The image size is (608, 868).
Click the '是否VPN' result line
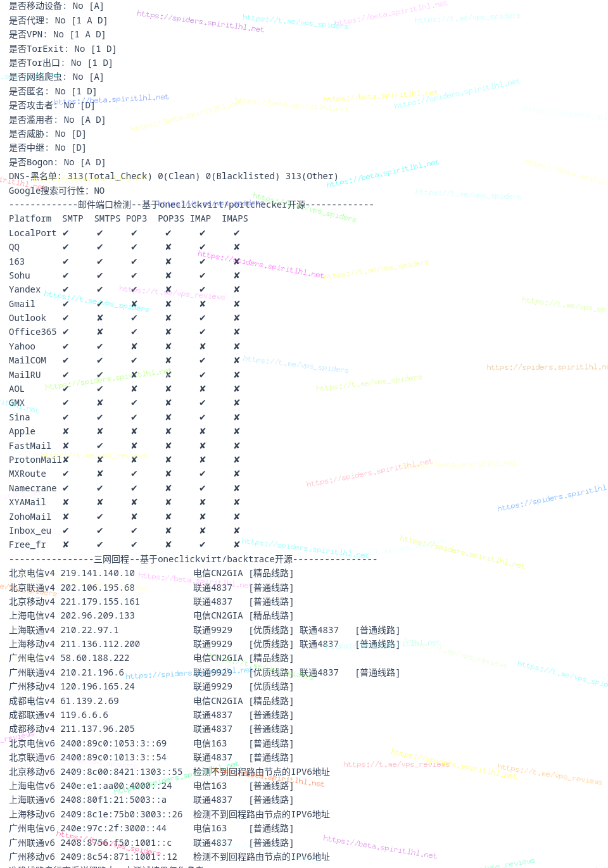pos(57,35)
